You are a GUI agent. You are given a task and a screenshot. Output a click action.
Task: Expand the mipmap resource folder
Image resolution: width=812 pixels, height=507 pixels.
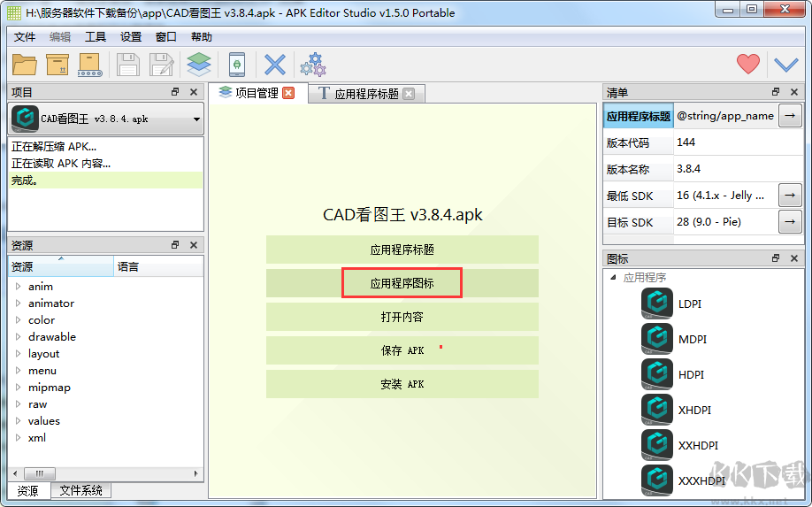click(x=18, y=387)
